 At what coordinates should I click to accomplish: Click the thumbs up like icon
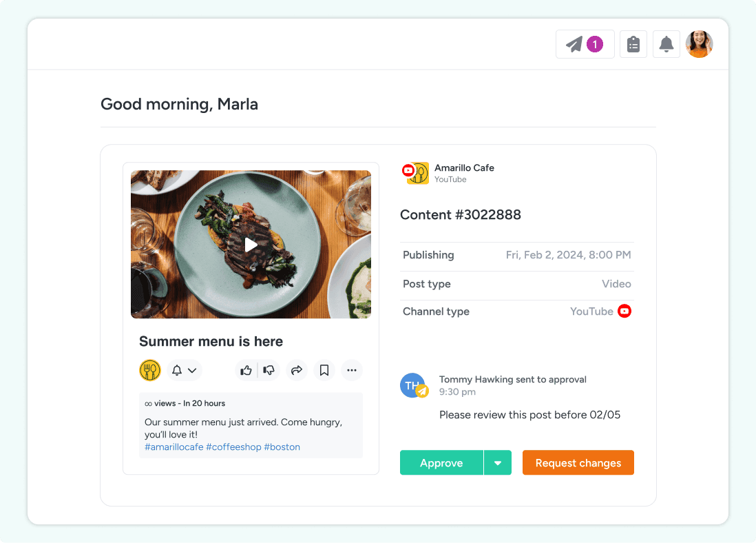coord(246,370)
